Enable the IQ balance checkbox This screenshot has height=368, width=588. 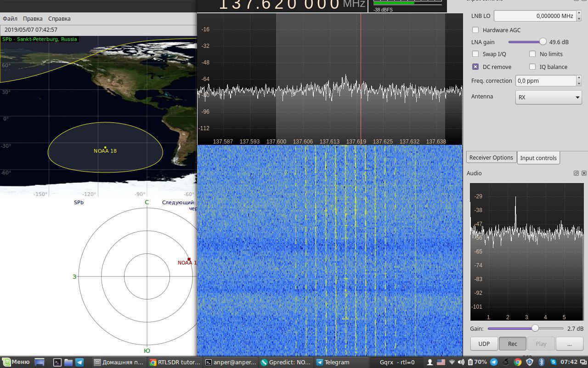[532, 67]
